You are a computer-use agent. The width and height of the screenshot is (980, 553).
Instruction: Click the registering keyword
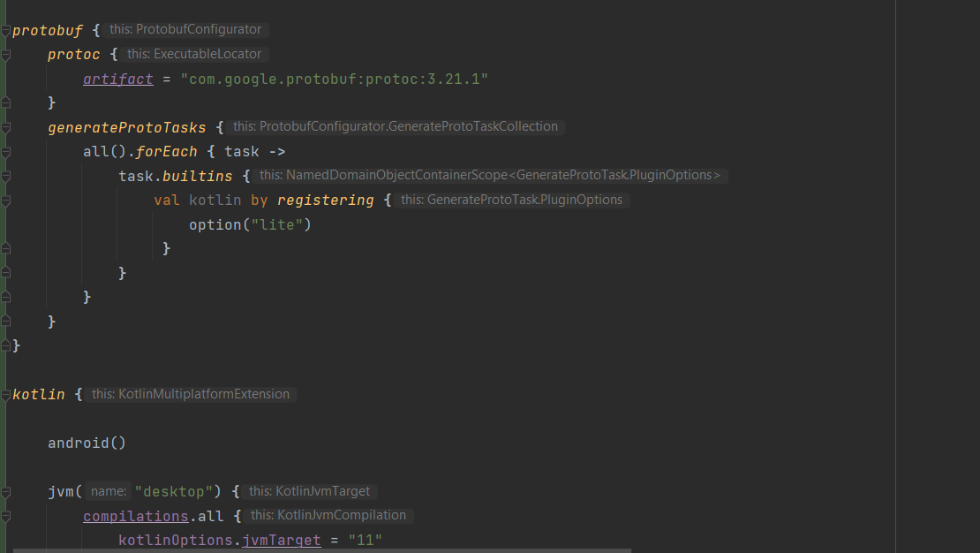pos(325,201)
